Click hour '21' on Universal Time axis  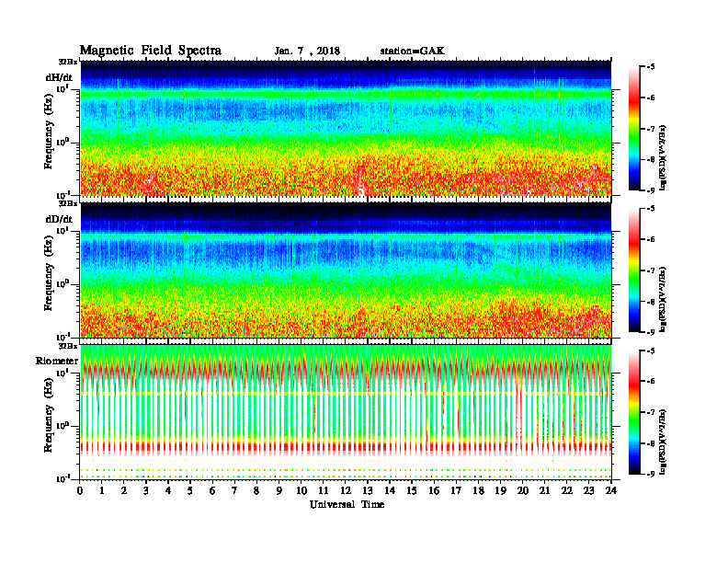(x=544, y=491)
